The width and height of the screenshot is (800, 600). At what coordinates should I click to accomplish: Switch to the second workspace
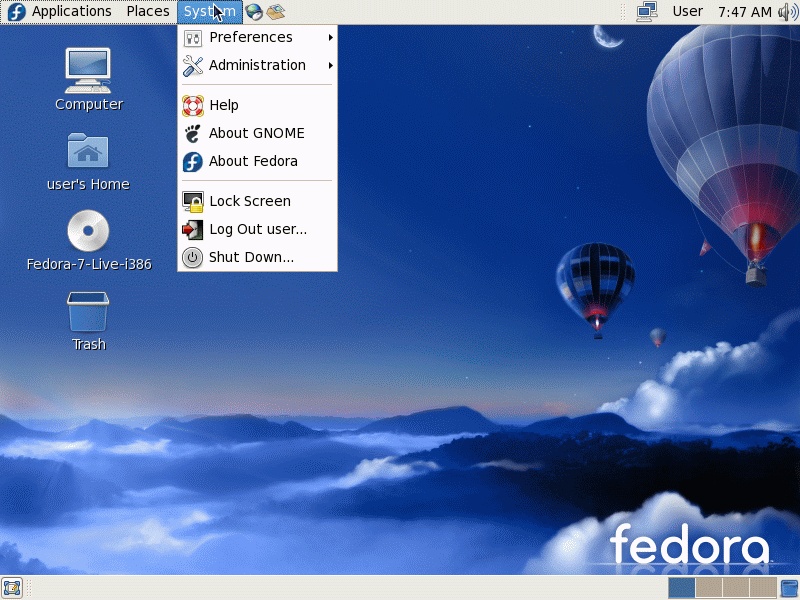[708, 588]
